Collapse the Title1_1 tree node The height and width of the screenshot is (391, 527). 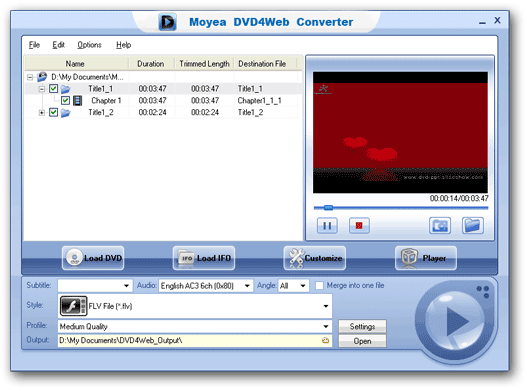coord(42,89)
